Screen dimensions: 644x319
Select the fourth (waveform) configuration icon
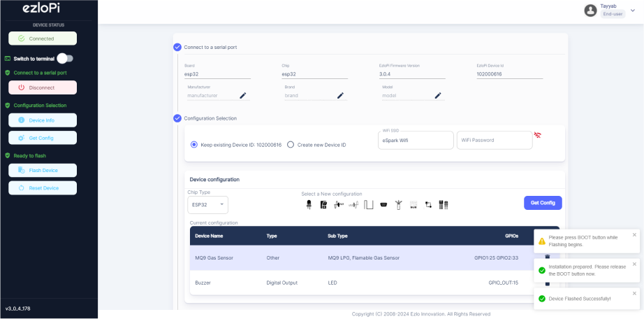[x=353, y=204]
